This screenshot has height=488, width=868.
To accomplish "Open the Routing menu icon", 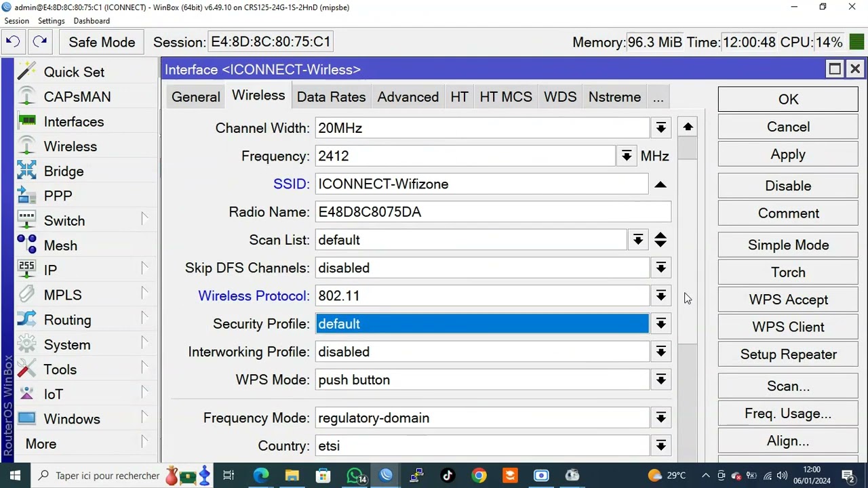I will 26,319.
